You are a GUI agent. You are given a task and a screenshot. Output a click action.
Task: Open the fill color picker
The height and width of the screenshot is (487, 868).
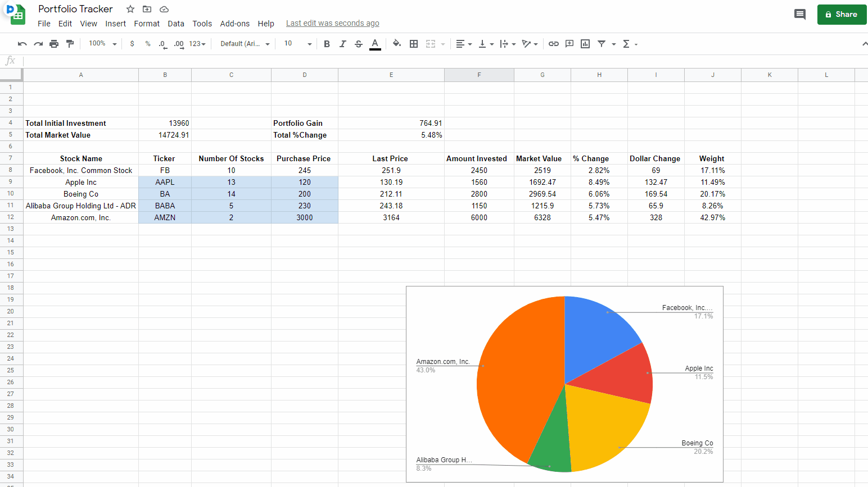click(x=397, y=44)
